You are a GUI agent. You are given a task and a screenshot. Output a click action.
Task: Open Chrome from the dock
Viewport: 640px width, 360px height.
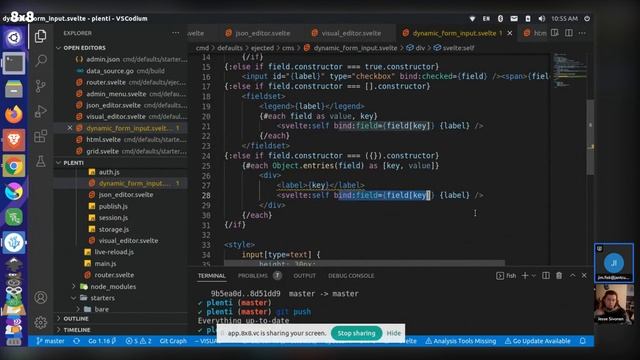14,166
